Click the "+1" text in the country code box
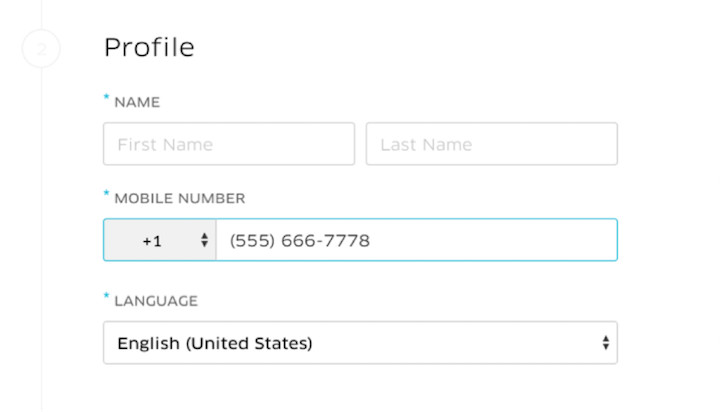The width and height of the screenshot is (720, 412). 152,241
